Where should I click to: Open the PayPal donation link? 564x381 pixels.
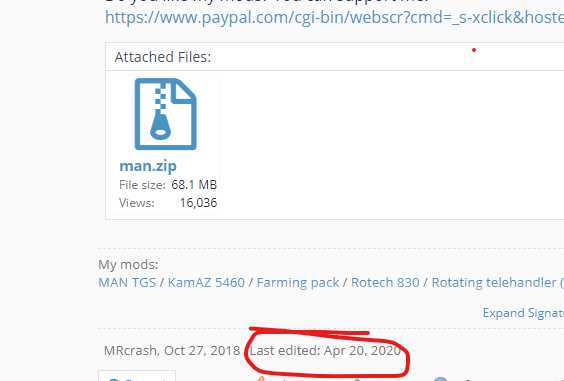[335, 17]
